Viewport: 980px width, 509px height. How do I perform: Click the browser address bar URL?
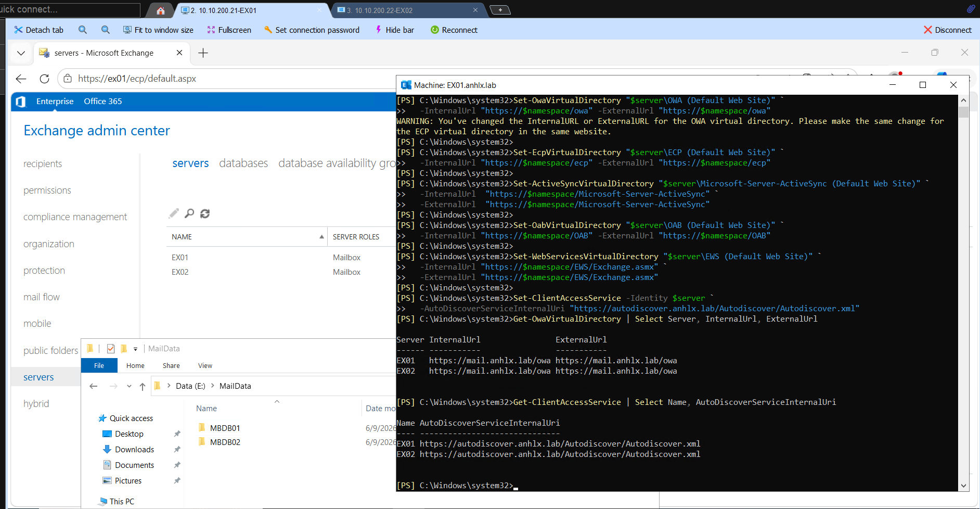point(137,79)
